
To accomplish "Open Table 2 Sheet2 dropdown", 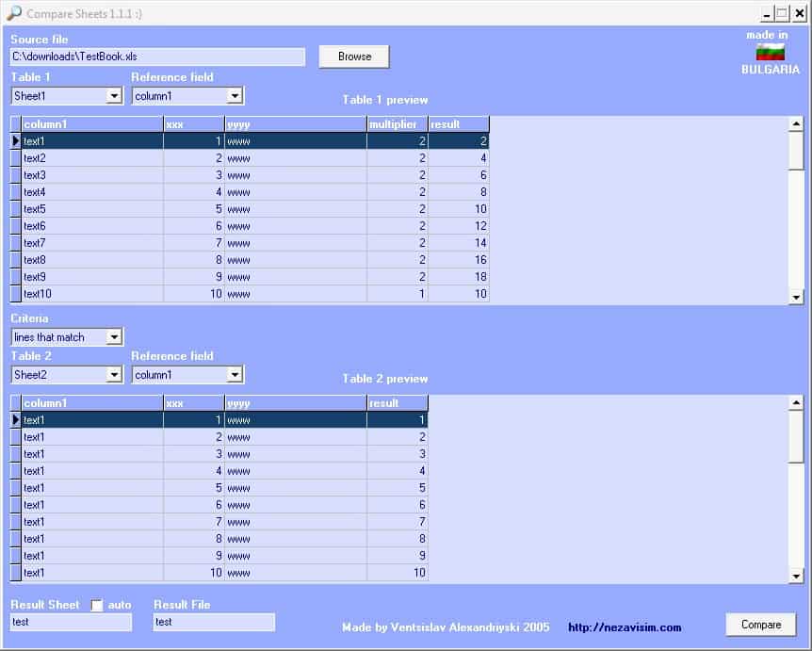I will (114, 374).
